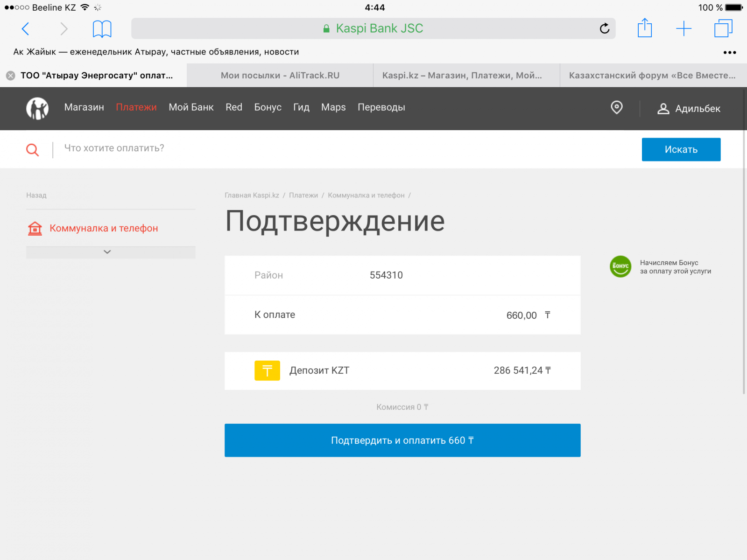The image size is (747, 560).
Task: Click the red search magnifier icon
Action: point(32,150)
